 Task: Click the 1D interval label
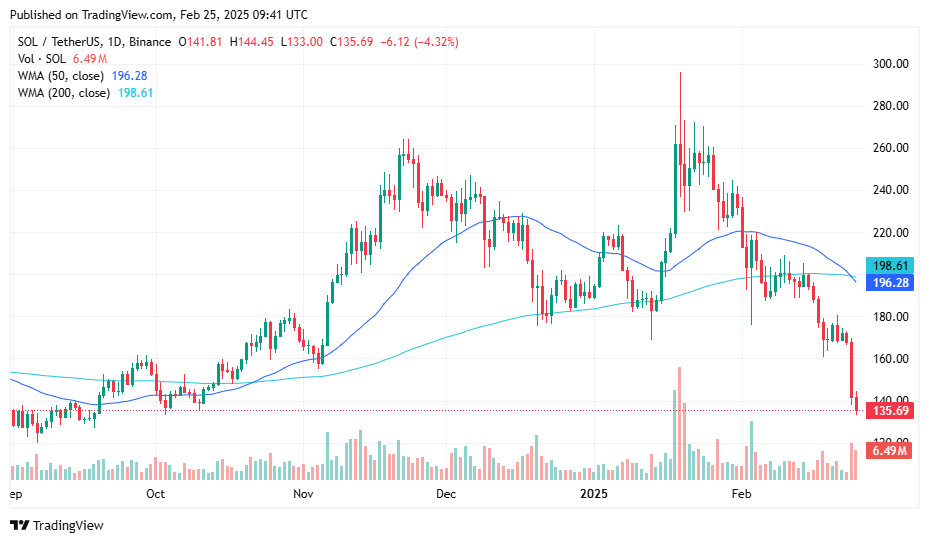click(114, 41)
